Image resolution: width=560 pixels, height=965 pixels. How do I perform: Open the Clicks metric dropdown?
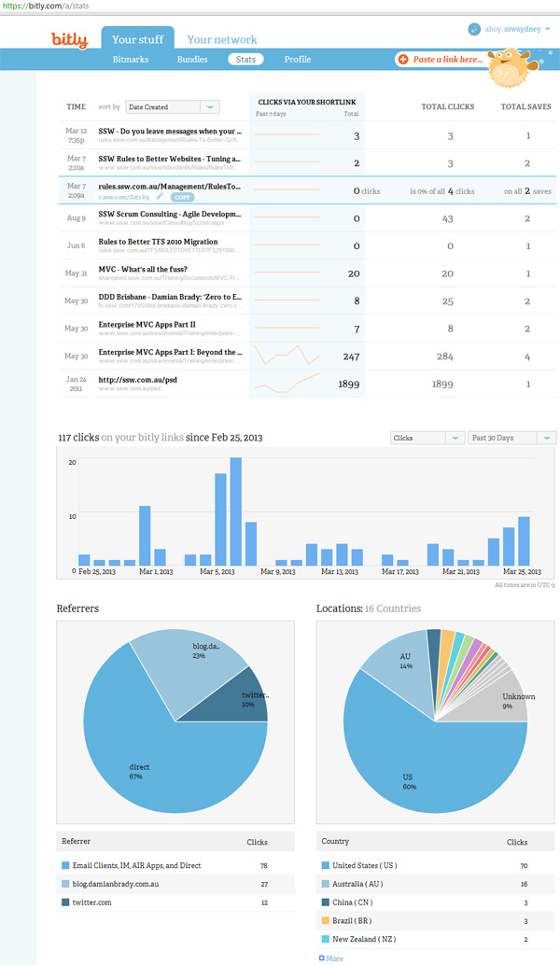tap(427, 438)
